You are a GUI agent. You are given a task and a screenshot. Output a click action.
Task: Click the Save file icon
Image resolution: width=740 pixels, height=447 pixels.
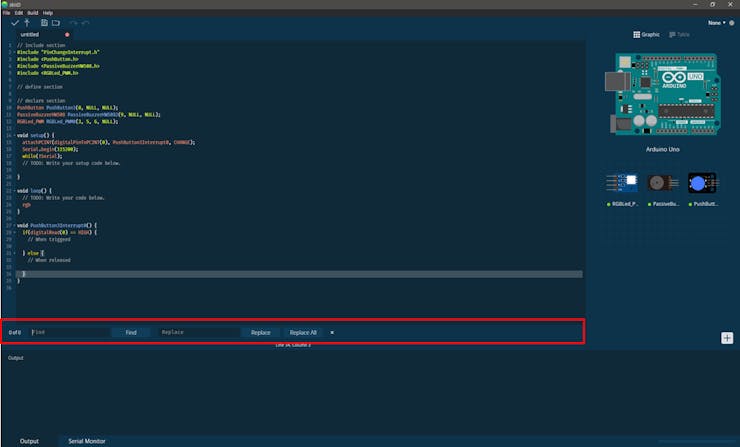[44, 23]
